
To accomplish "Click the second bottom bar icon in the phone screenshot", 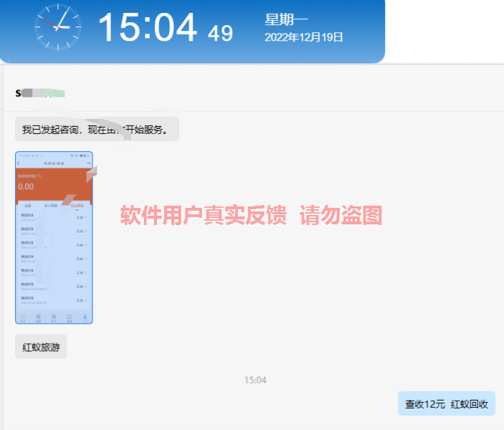I will (x=39, y=317).
